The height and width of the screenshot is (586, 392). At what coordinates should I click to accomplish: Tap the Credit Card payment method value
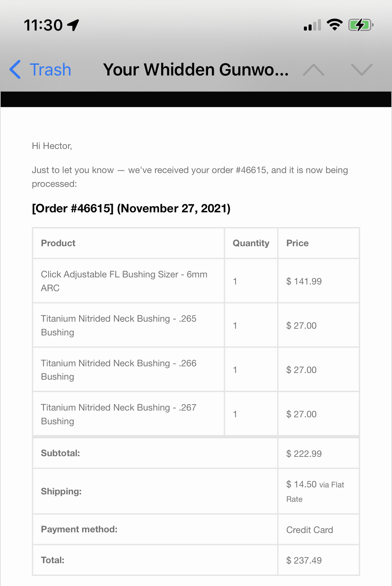pyautogui.click(x=310, y=530)
